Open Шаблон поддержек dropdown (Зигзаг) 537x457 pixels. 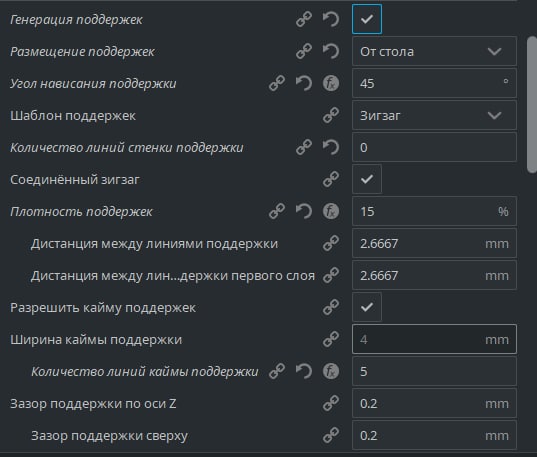tap(434, 115)
